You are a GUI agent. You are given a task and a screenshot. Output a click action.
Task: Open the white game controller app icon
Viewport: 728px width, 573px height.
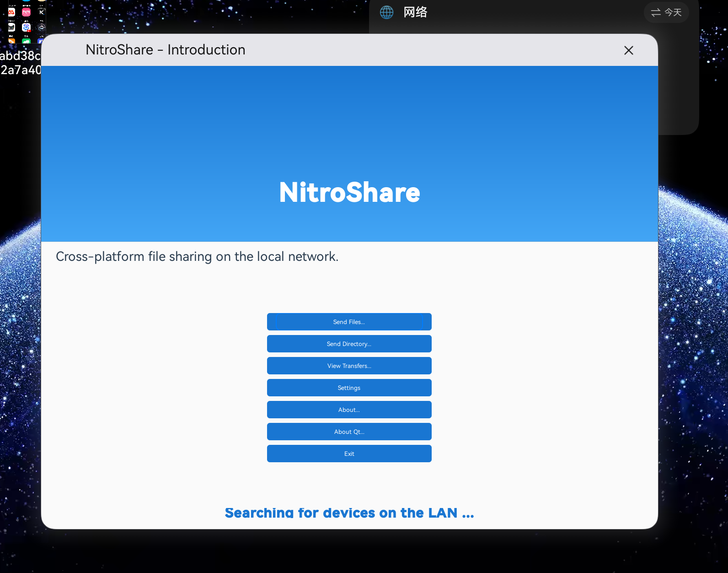tap(11, 27)
